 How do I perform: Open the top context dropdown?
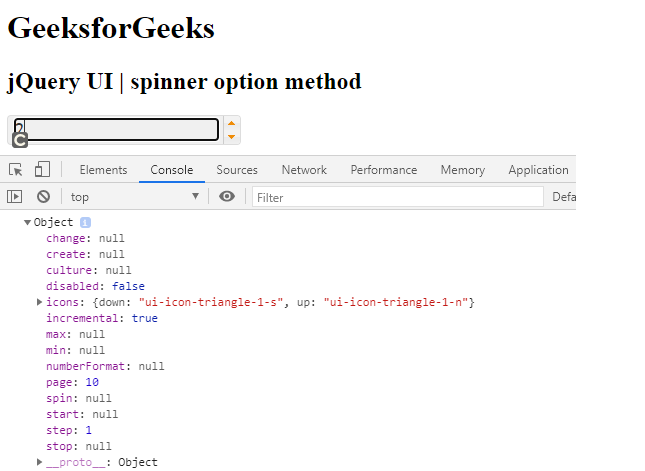134,197
